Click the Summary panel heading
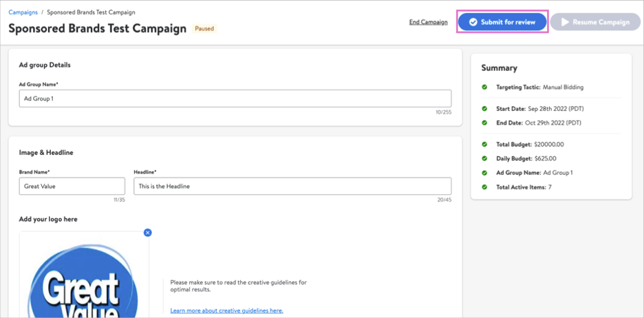644x318 pixels. pos(499,68)
